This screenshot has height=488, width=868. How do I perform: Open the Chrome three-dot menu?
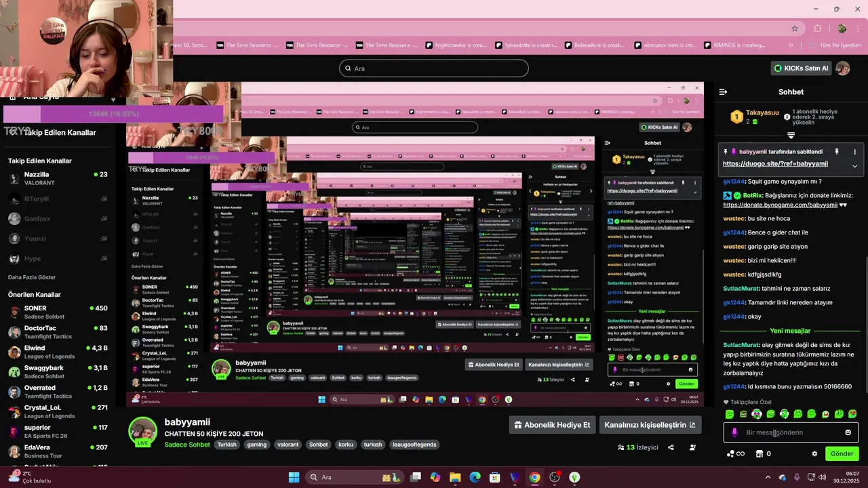[x=859, y=28]
